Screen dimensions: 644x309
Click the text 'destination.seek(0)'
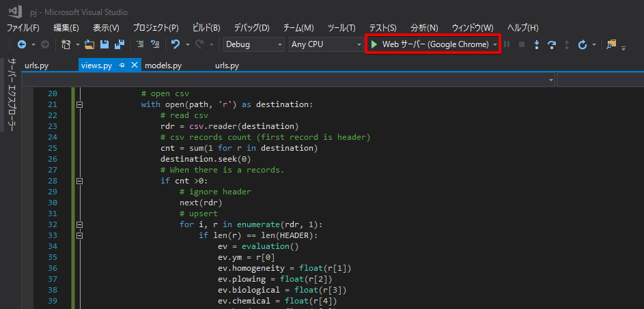point(206,159)
